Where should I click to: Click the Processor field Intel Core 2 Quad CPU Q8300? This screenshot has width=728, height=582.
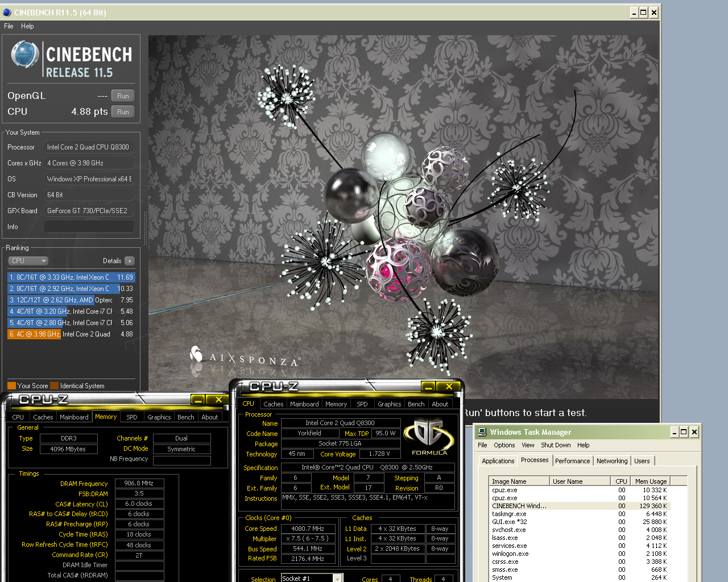(x=89, y=147)
